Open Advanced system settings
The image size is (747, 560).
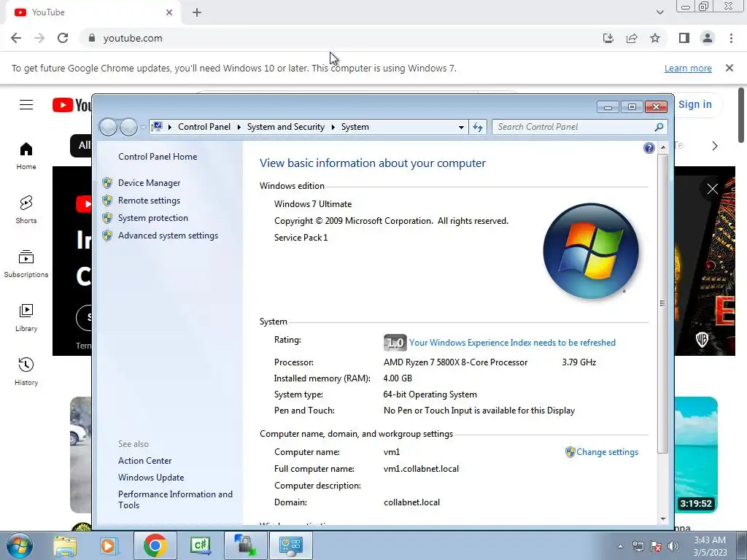[x=169, y=236]
